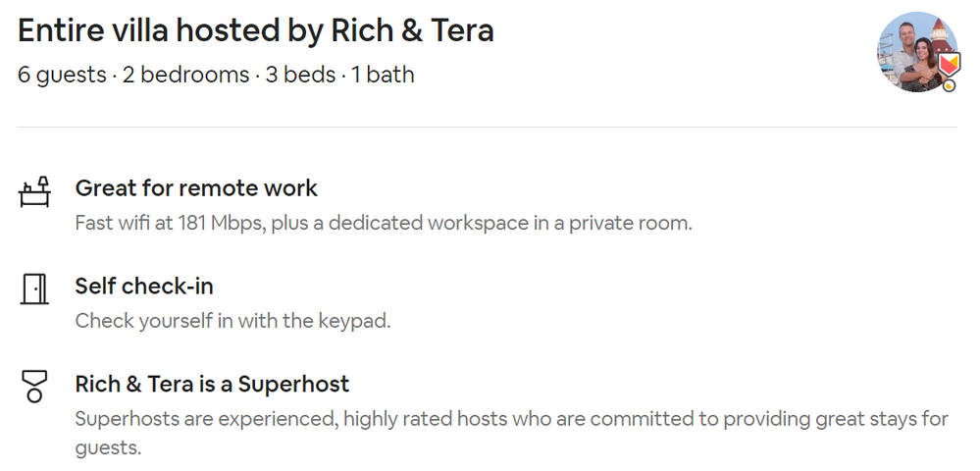This screenshot has height=471, width=980.
Task: Click the desk icon for remote work
Action: click(x=34, y=191)
